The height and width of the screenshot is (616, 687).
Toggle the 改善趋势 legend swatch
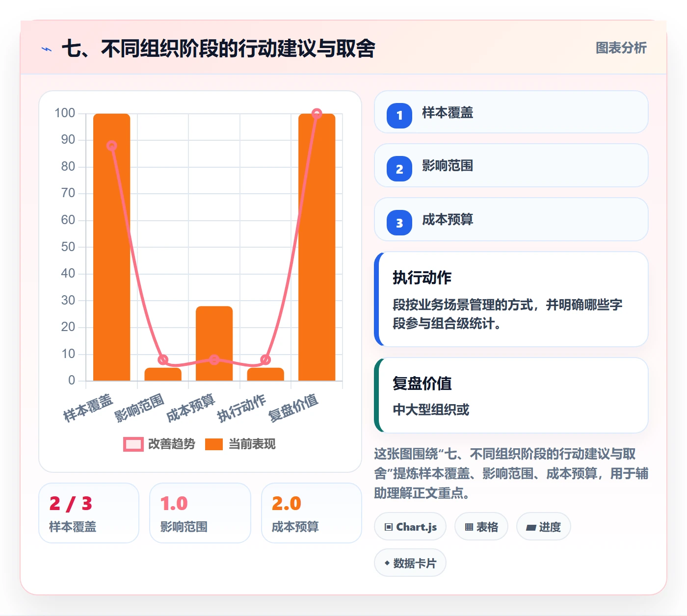coord(133,444)
